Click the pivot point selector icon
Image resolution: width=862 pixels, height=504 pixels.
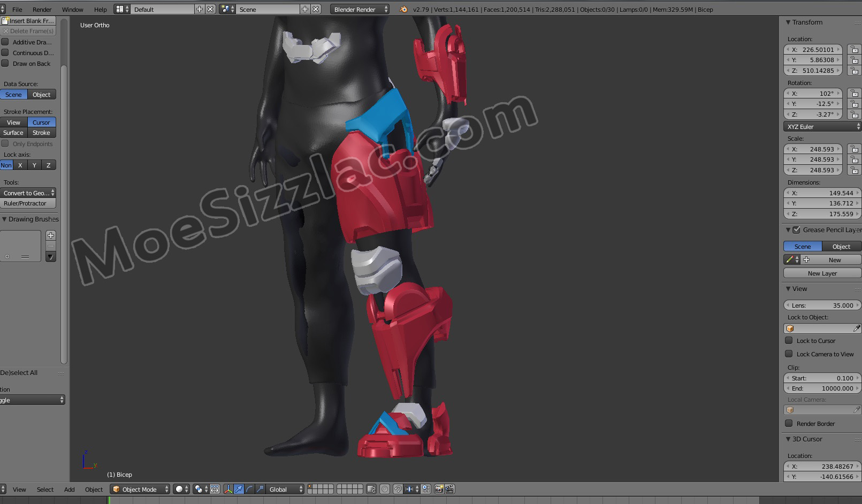(x=201, y=489)
